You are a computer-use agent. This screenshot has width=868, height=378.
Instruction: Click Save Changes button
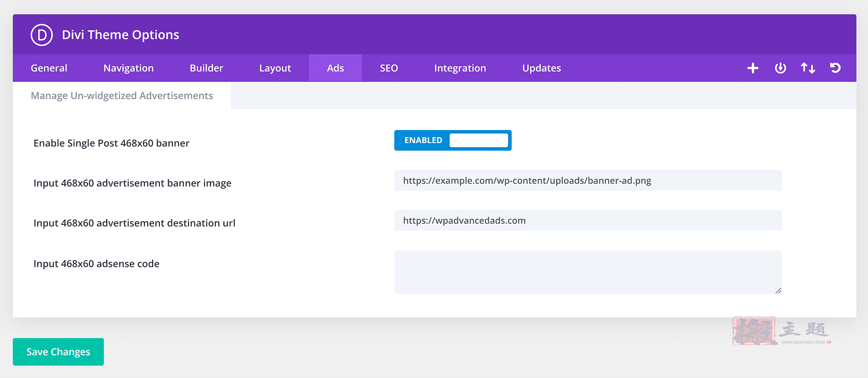pyautogui.click(x=58, y=352)
